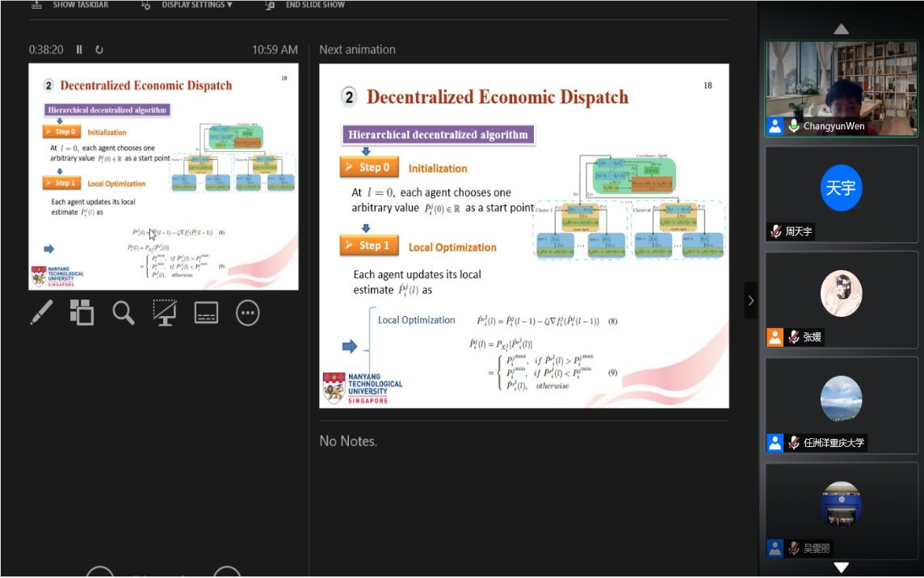
Task: Click 张媛's muted microphone icon
Action: 794,338
